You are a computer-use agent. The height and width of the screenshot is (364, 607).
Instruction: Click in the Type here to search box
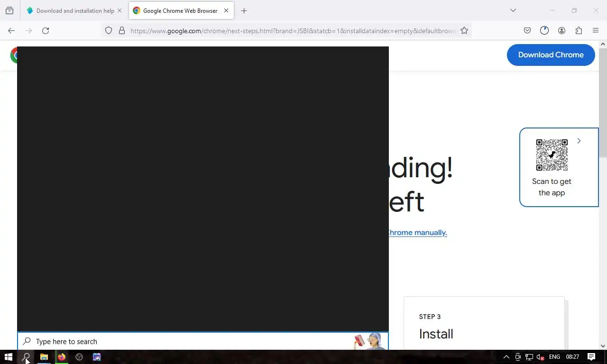203,341
